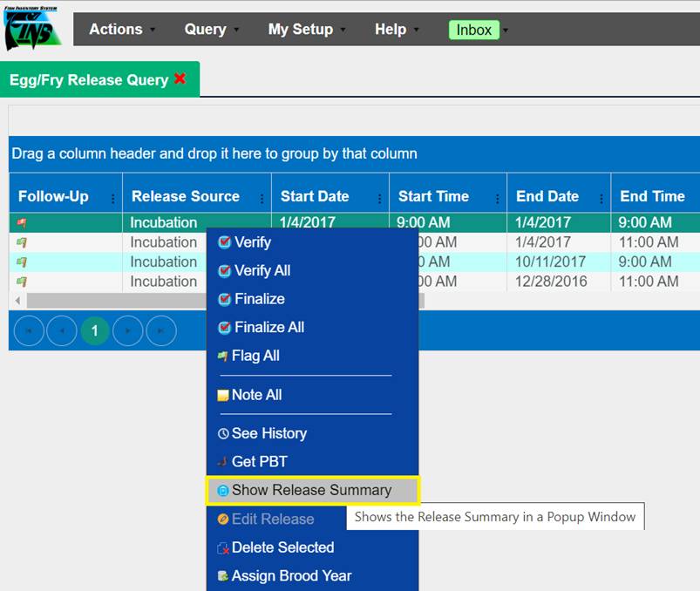Viewport: 700px width, 591px height.
Task: Choose Get PBT from context menu
Action: [259, 462]
